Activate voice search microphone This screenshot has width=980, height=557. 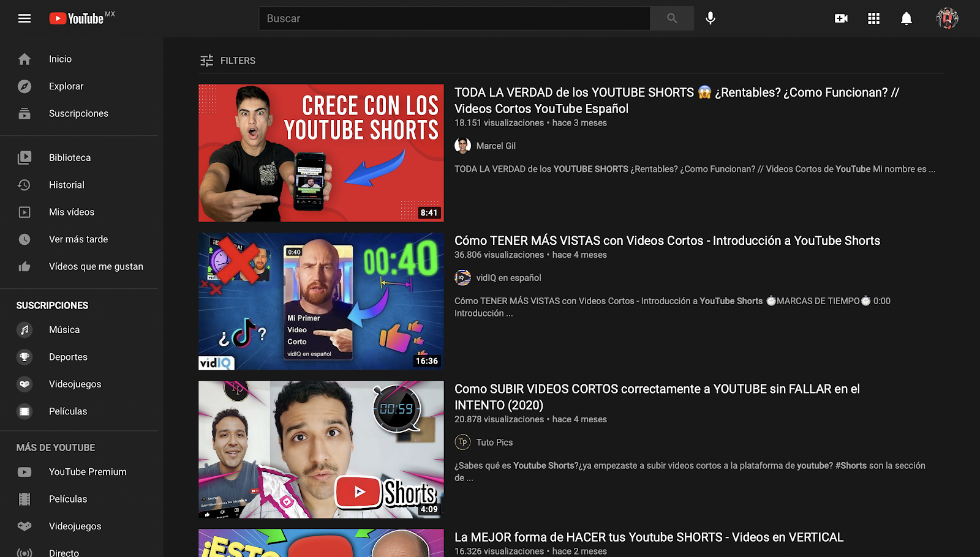[x=710, y=18]
